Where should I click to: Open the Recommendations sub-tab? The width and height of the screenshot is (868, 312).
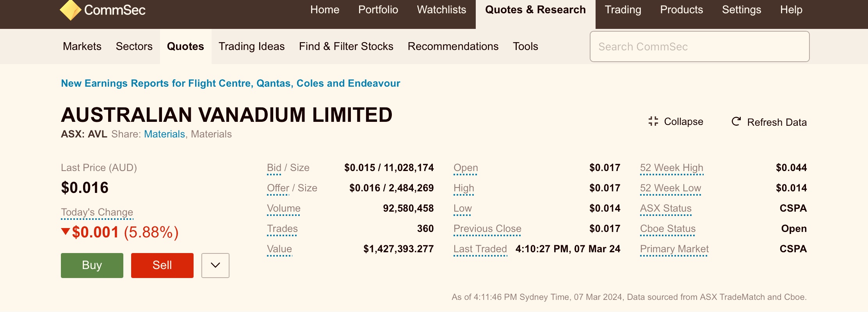tap(453, 46)
